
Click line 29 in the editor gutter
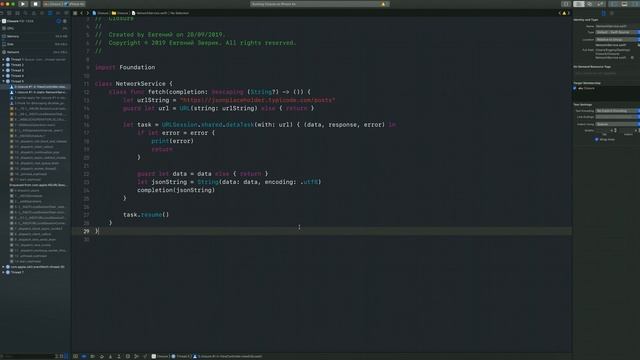point(86,231)
